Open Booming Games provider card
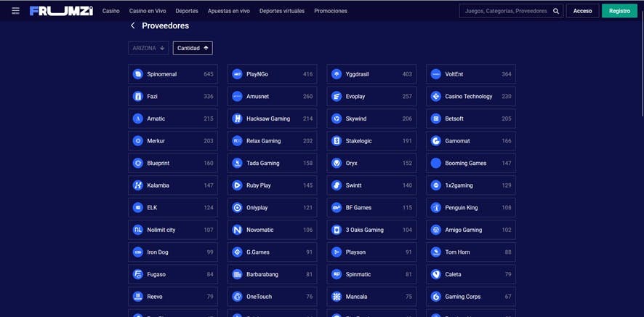The height and width of the screenshot is (317, 644). point(471,163)
